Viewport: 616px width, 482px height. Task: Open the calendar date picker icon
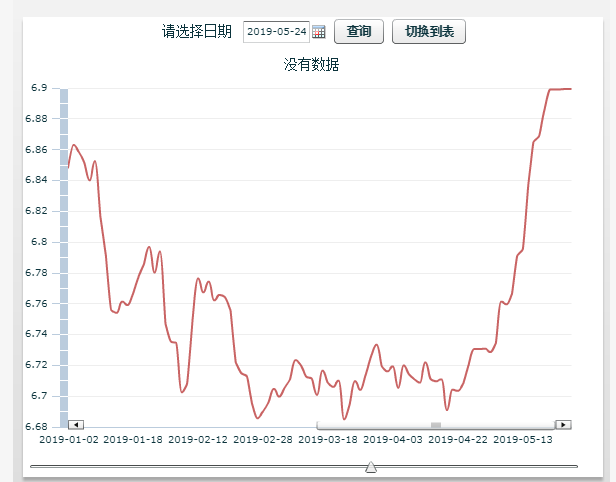[319, 32]
